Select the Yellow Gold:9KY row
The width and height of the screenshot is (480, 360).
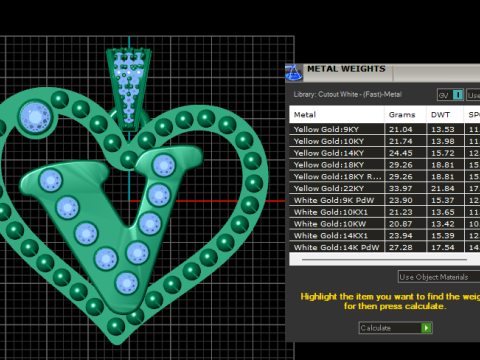385,129
